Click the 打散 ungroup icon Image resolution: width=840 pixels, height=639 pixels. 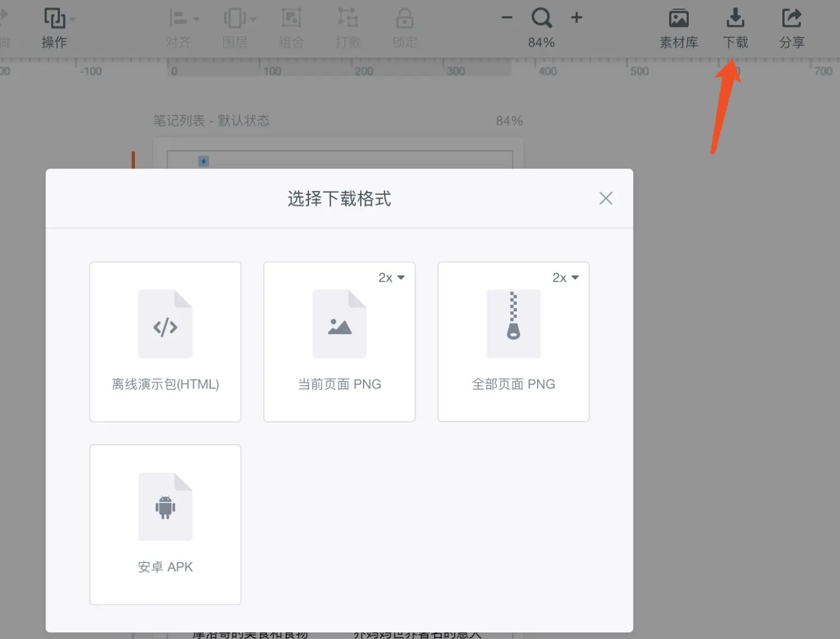pos(348,17)
